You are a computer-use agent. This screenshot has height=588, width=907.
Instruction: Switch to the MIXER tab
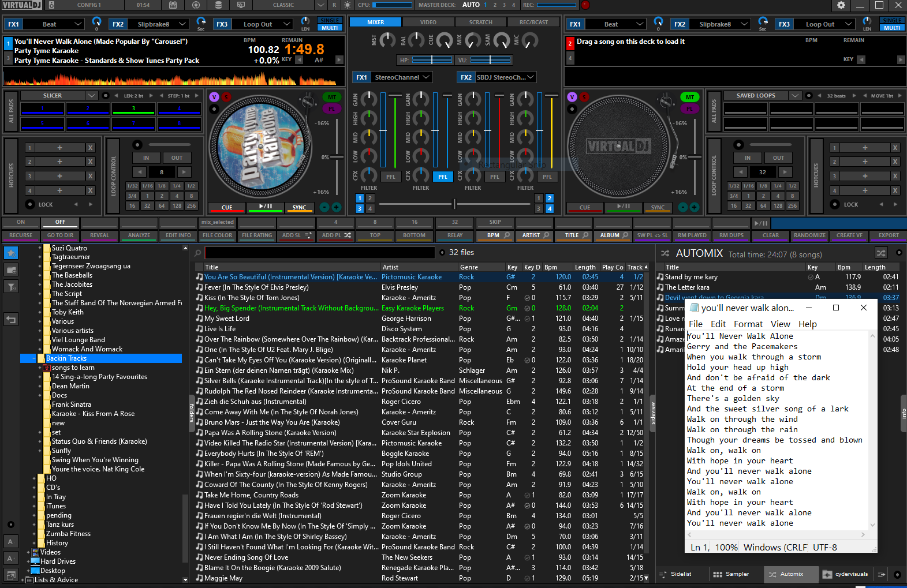tap(376, 23)
